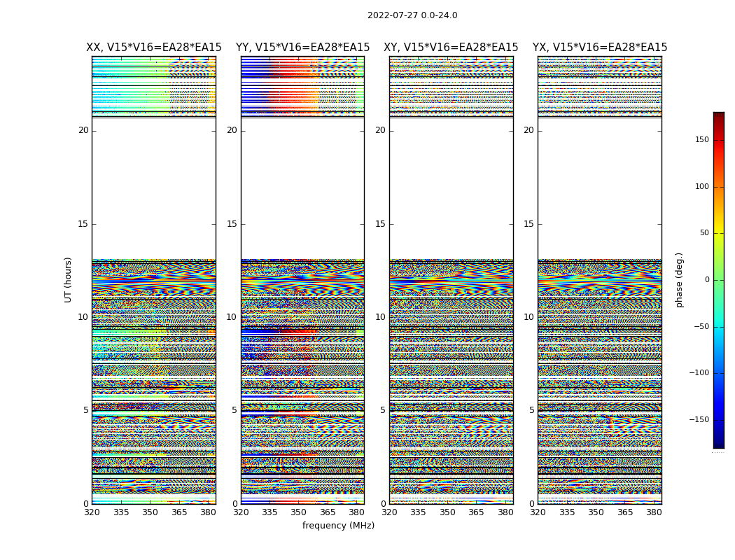Click the date title 2022-07-27 0.0-24.0
Screen dimensions: 735x560
(x=412, y=15)
